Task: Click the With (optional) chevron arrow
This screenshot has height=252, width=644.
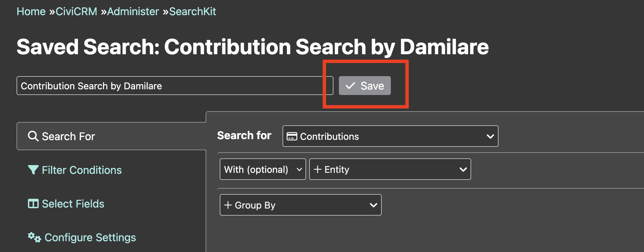Action: (x=299, y=169)
